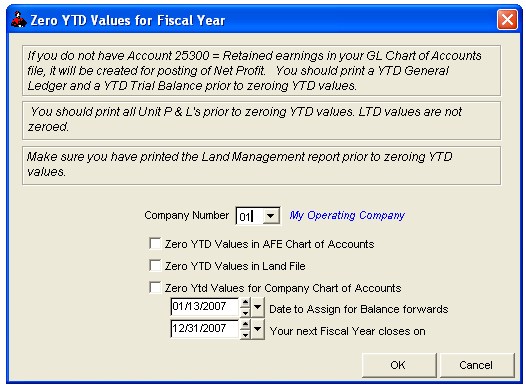Open calendar dropdown for next Fiscal Year close date
This screenshot has width=526, height=388.
258,329
